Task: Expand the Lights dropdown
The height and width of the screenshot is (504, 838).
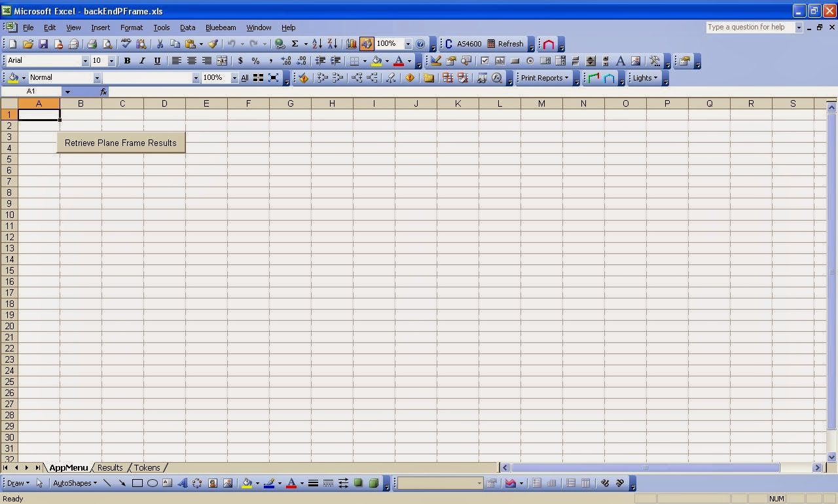Action: point(645,78)
